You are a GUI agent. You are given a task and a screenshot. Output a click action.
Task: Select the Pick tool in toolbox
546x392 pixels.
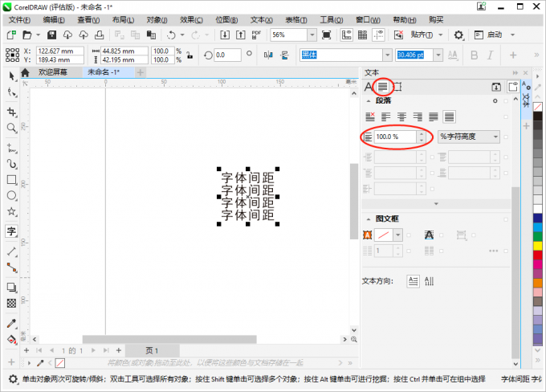11,76
